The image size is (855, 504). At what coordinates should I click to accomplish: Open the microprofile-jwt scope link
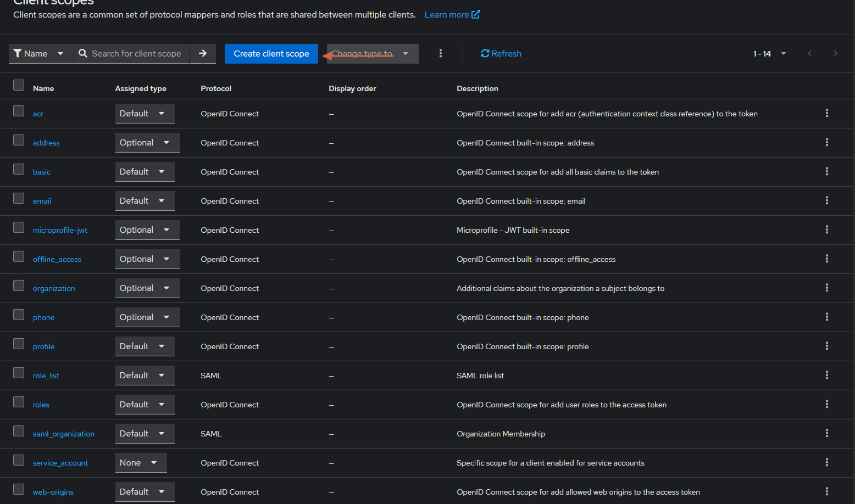(x=60, y=230)
